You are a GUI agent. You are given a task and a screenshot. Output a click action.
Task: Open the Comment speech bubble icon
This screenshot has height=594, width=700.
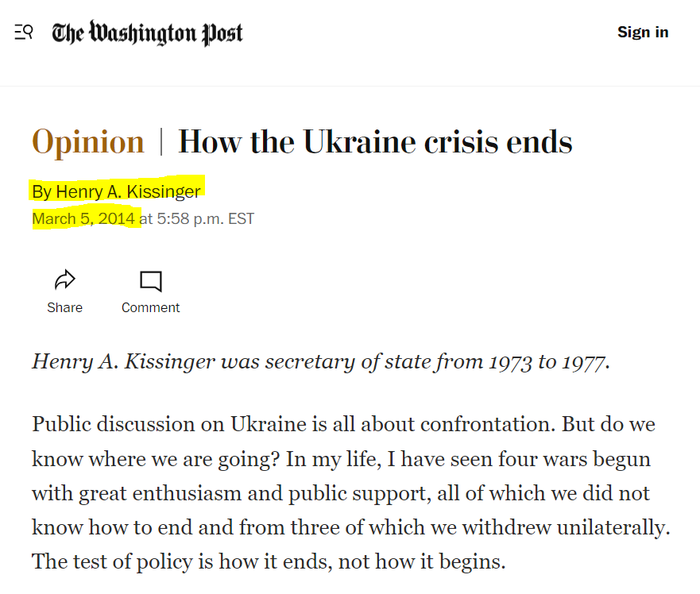coord(150,281)
